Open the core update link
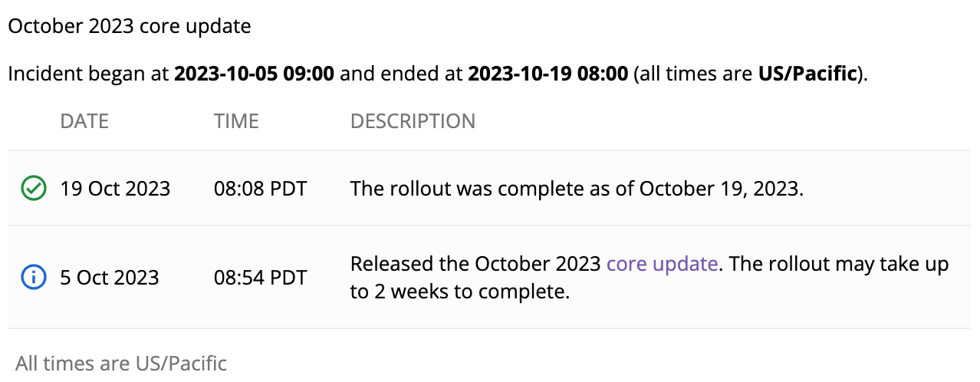Image resolution: width=980 pixels, height=382 pixels. click(x=662, y=264)
